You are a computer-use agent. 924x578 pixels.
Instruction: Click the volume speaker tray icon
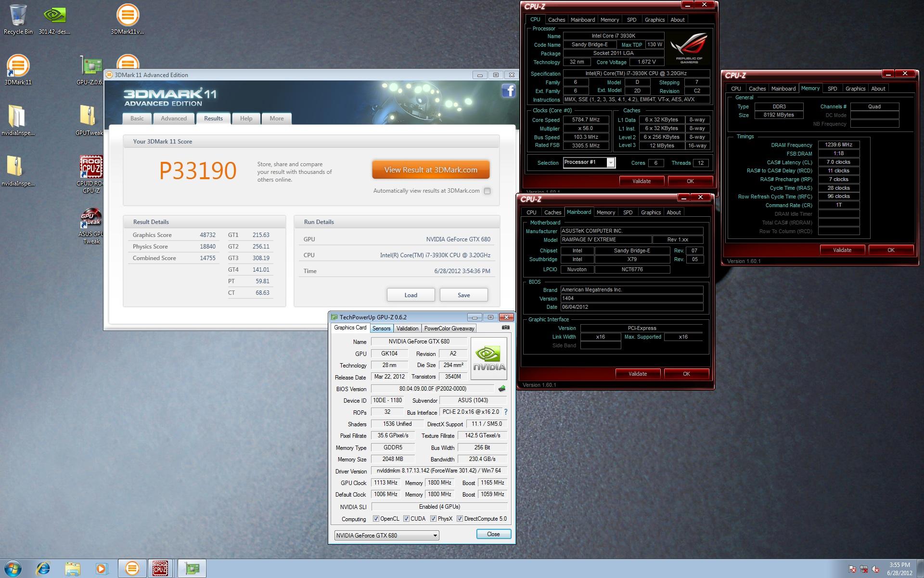coord(875,569)
